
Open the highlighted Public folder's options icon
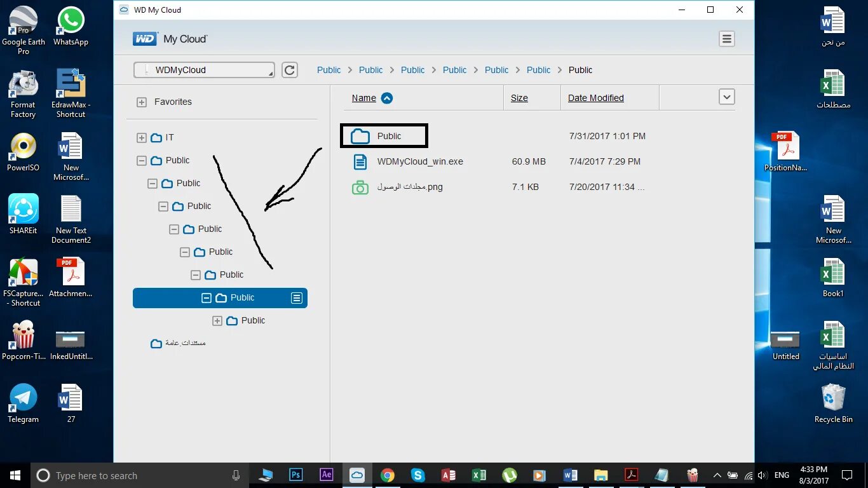[x=297, y=297]
